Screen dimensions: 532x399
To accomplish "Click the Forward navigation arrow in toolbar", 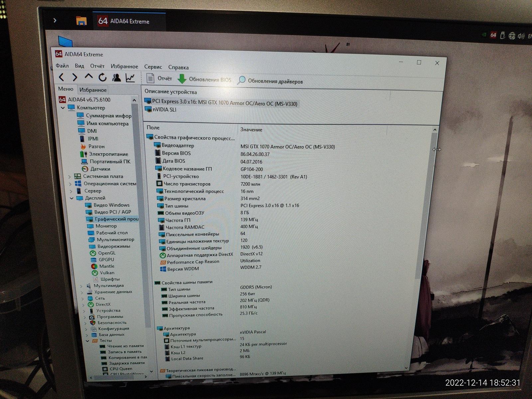I will 74,77.
